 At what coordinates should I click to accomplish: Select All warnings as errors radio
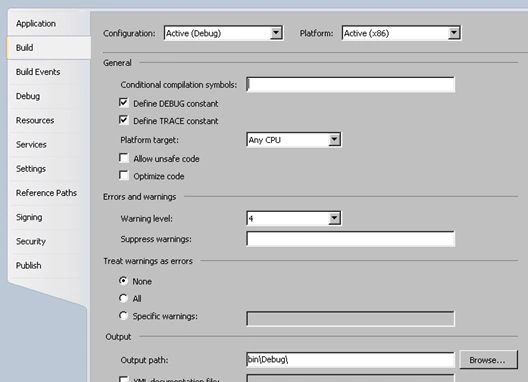123,298
